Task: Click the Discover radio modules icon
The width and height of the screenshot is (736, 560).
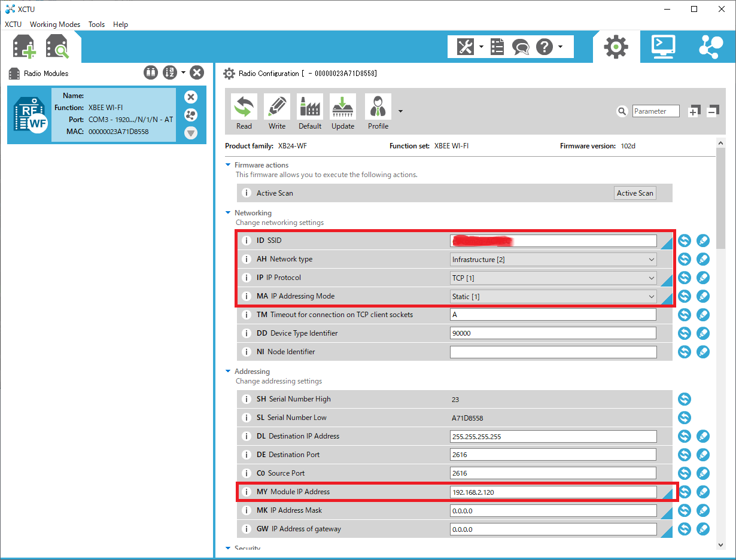Action: [57, 47]
